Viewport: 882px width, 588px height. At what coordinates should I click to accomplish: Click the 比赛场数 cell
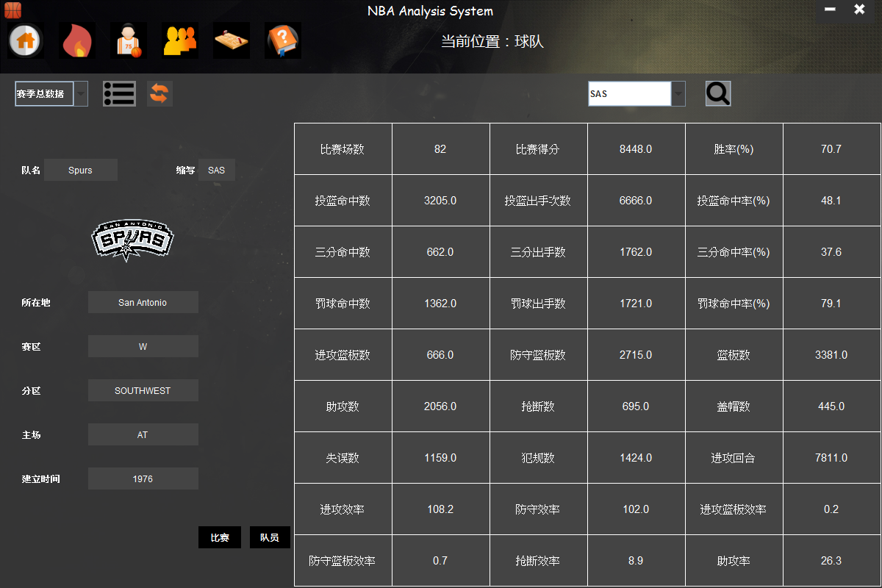click(x=343, y=149)
